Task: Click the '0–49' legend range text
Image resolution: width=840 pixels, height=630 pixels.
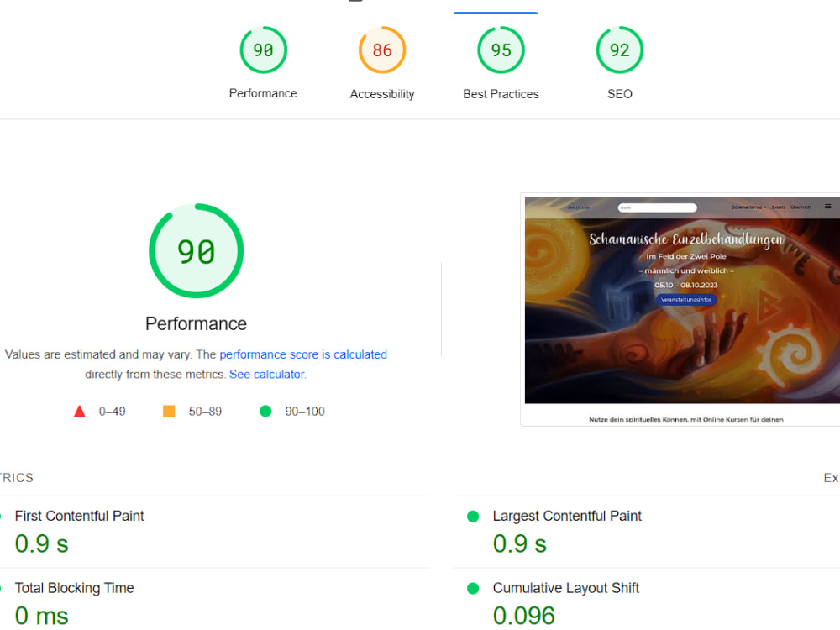Action: [x=112, y=412]
